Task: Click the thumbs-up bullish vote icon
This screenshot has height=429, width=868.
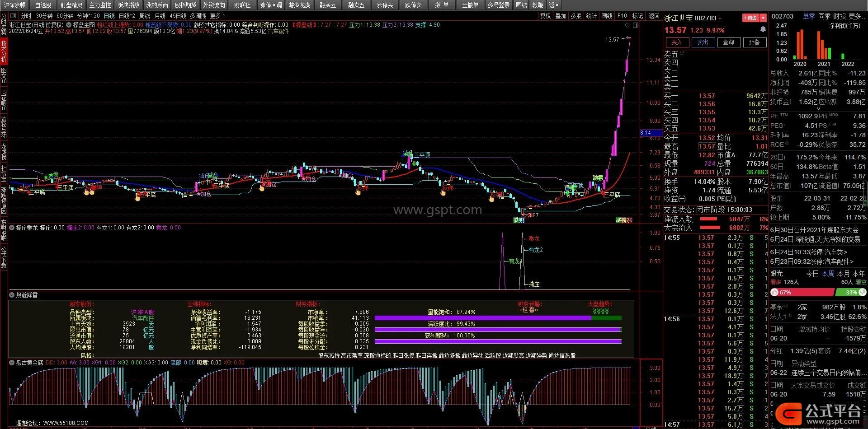Action: coord(775,292)
